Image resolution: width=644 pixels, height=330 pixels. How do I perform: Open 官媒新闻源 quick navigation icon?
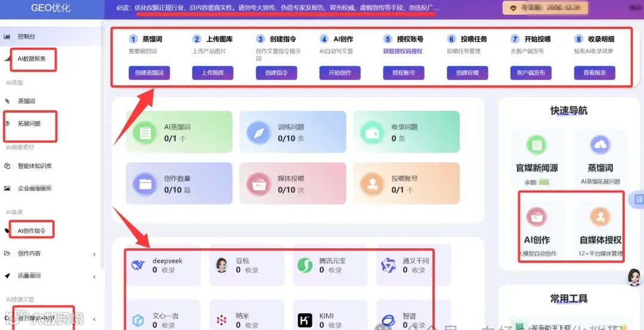pos(537,145)
